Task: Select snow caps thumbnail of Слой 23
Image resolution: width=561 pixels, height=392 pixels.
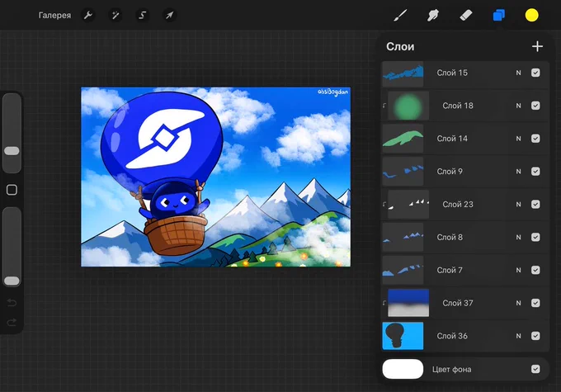Action: [408, 205]
